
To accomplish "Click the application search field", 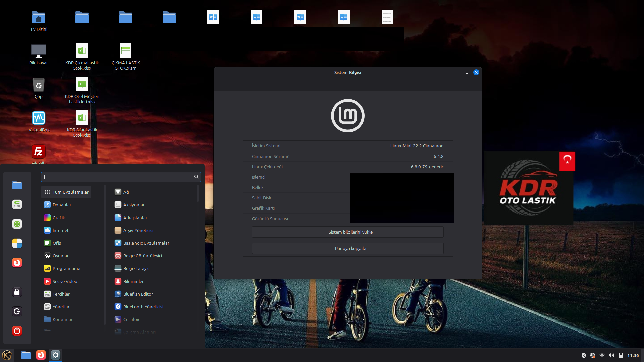I will tap(121, 177).
